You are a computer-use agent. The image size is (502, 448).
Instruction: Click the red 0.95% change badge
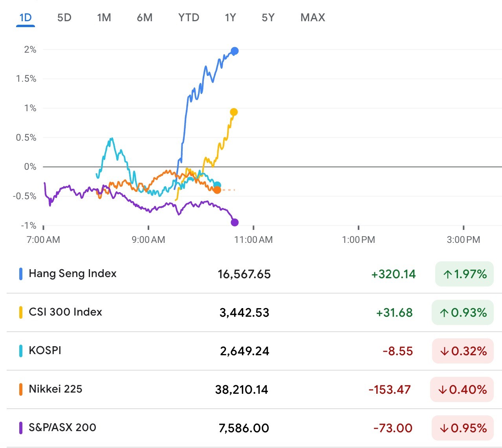463,428
